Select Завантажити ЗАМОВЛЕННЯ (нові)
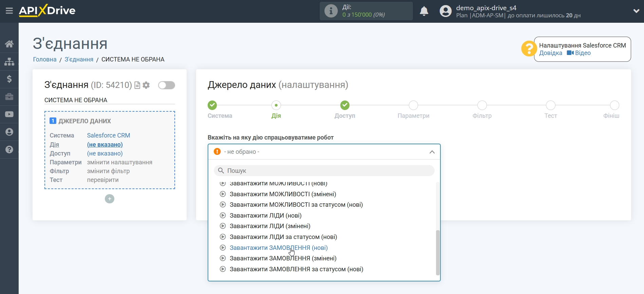Image resolution: width=644 pixels, height=294 pixels. click(279, 248)
